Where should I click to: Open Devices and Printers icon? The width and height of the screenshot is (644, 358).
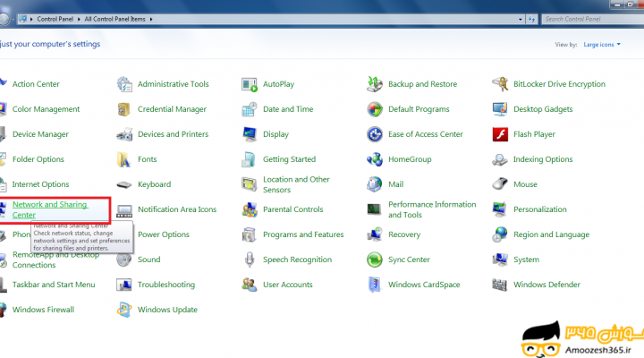point(124,134)
